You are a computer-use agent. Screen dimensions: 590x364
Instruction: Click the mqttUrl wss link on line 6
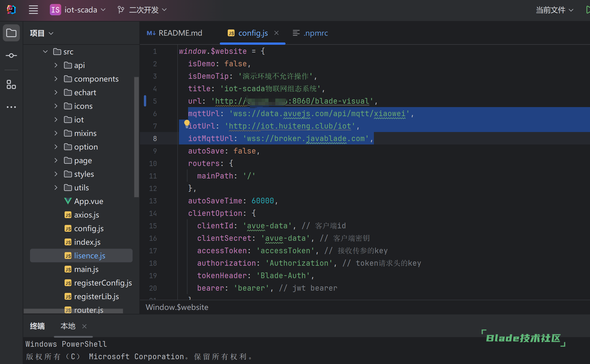320,114
